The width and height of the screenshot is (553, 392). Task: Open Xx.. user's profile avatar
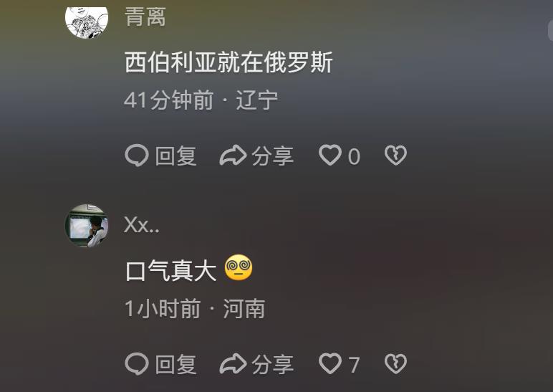tap(87, 226)
